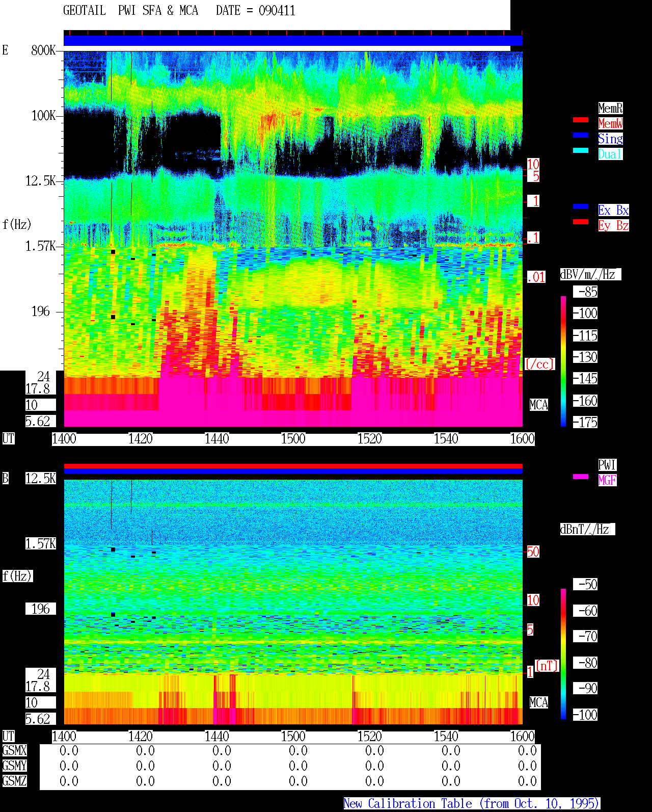Screen dimensions: 652x812
Task: Click the GEOTAIL PWI SFA & MCA title
Action: coord(130,11)
